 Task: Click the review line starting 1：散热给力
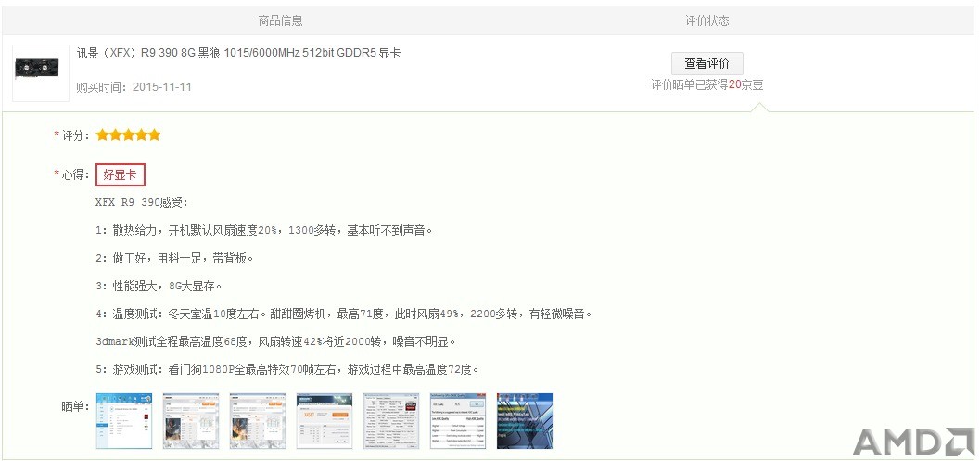263,230
